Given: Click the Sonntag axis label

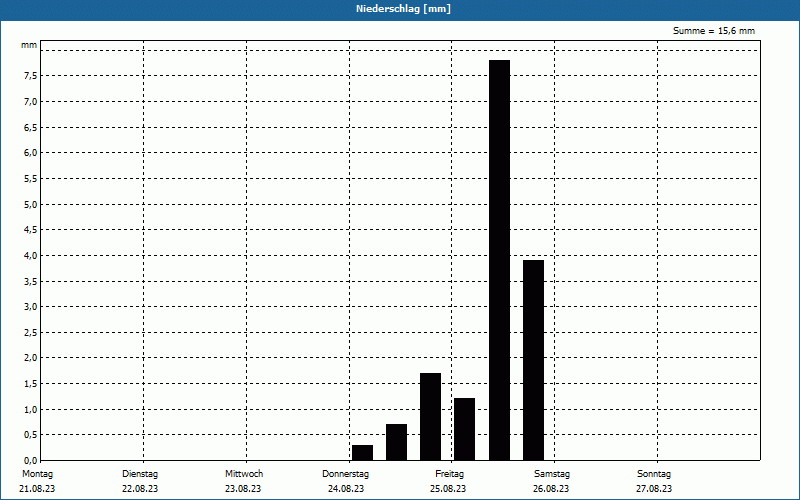Looking at the screenshot, I should 654,474.
